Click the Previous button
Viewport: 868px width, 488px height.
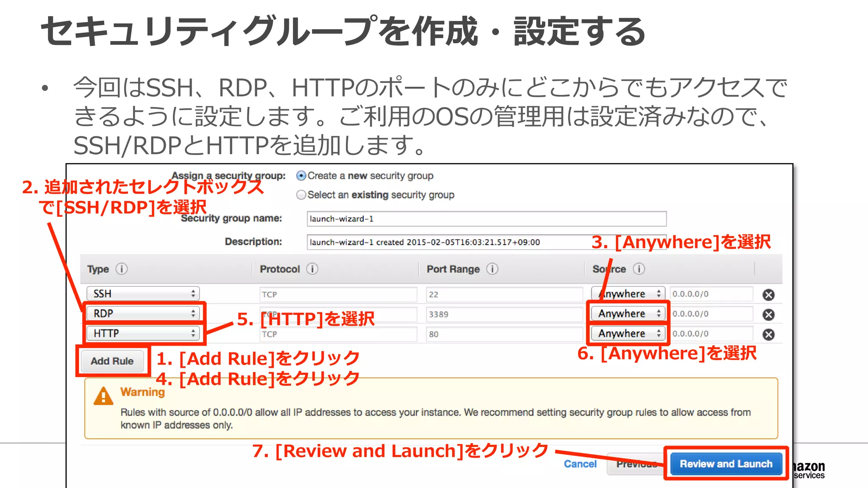637,464
